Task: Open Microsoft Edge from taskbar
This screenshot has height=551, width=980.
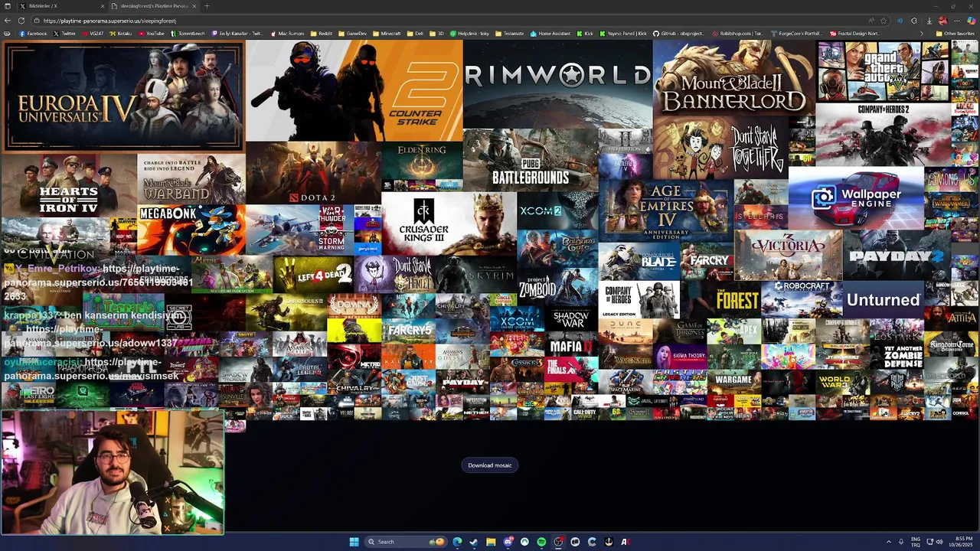Action: click(x=457, y=542)
